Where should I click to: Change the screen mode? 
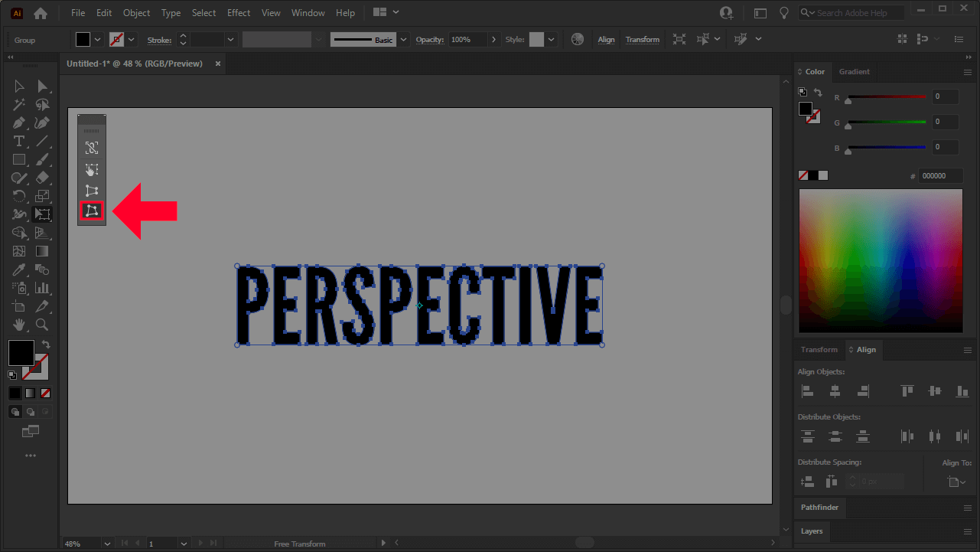(31, 432)
